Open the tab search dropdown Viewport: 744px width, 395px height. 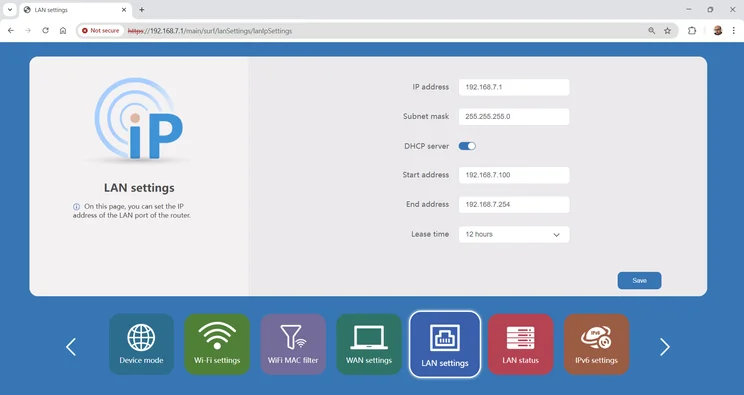click(x=9, y=9)
